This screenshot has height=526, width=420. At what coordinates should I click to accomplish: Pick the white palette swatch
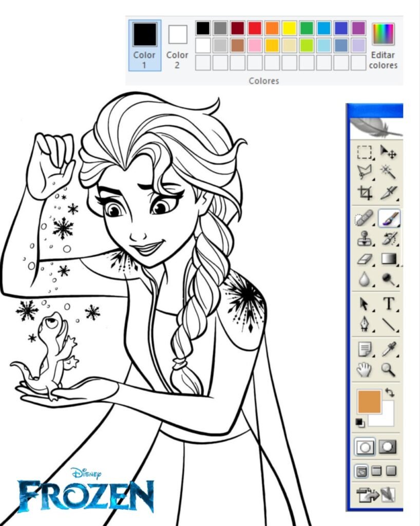pos(203,45)
